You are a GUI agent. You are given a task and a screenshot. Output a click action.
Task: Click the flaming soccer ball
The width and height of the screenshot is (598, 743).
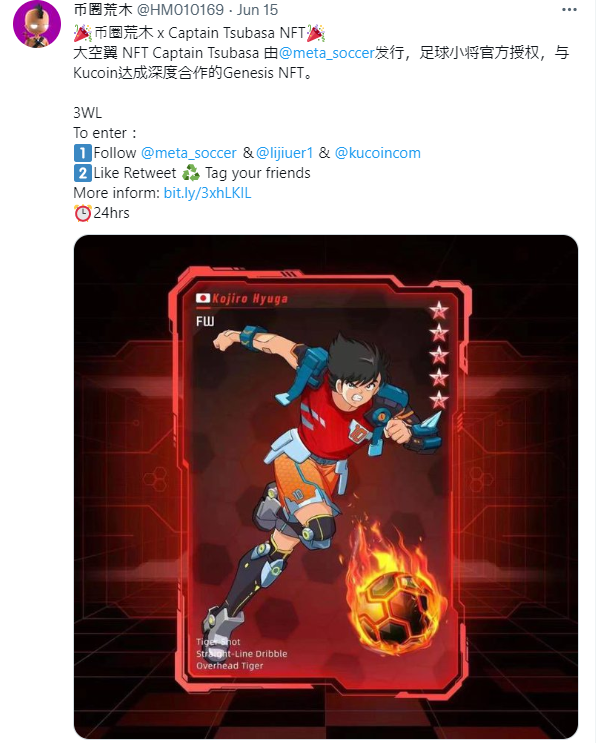click(397, 597)
